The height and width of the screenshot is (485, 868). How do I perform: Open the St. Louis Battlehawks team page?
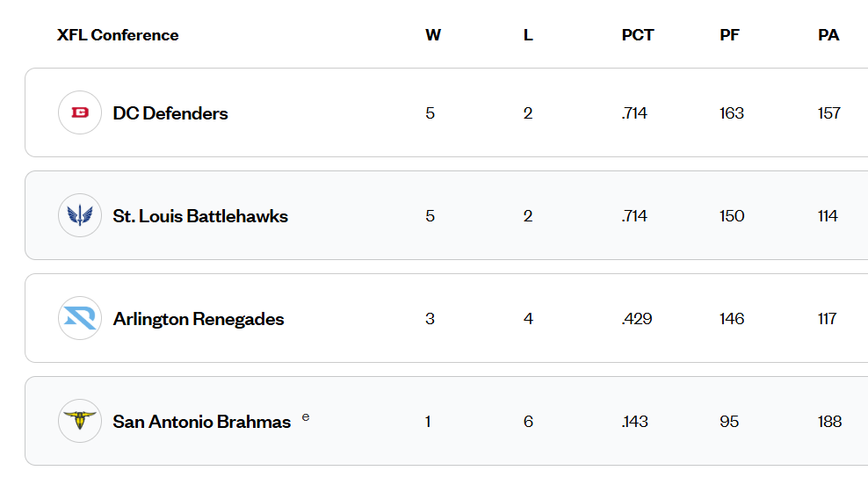pyautogui.click(x=200, y=216)
